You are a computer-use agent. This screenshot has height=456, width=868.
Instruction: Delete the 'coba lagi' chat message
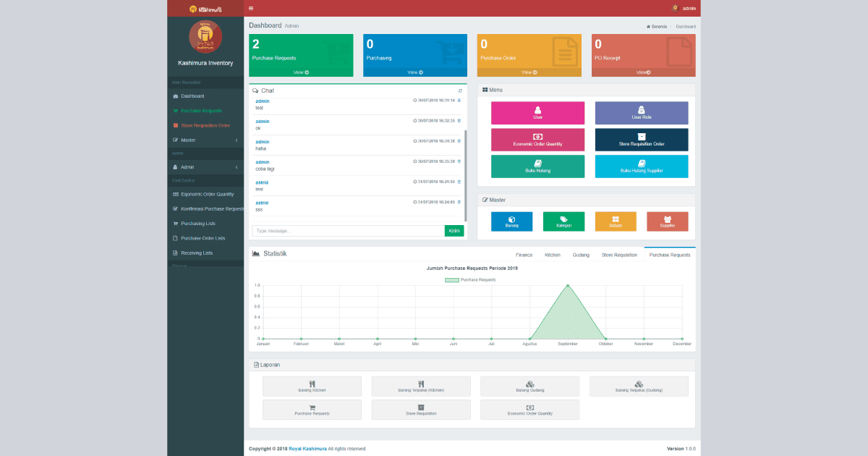click(x=459, y=161)
